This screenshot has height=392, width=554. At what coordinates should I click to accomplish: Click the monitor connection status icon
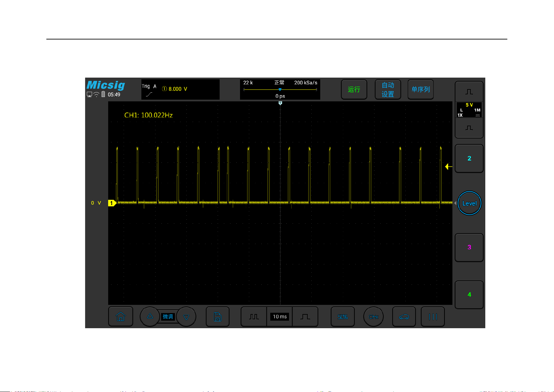89,94
